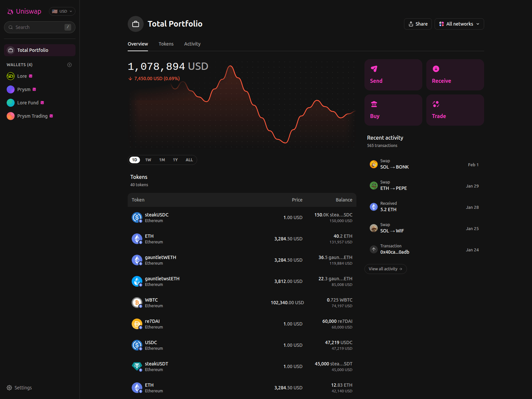Sort by the Price column header
The image size is (532, 399).
[x=297, y=200]
